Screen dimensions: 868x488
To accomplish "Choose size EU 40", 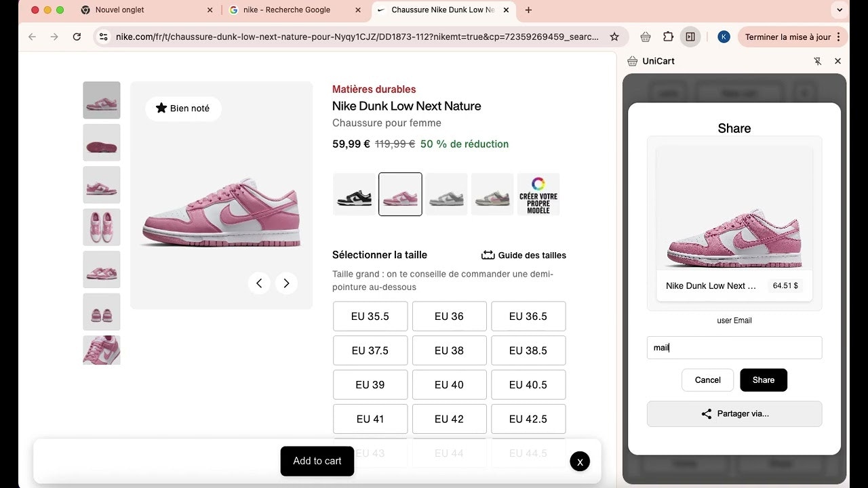I will 449,385.
